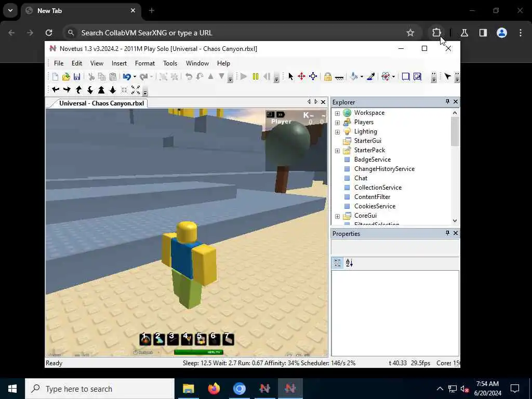Toggle categorized view in Properties

(x=337, y=262)
